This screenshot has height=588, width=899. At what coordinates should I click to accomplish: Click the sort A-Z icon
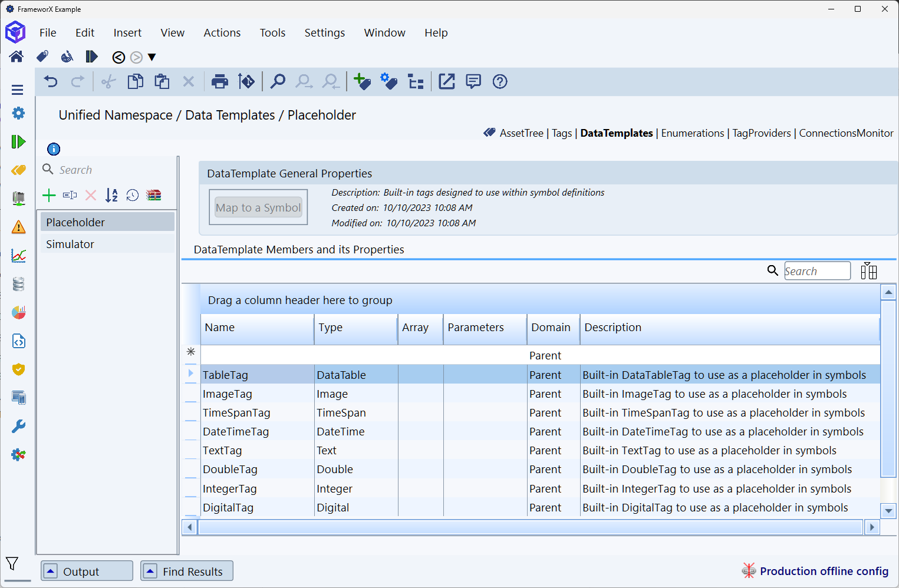[x=111, y=196]
